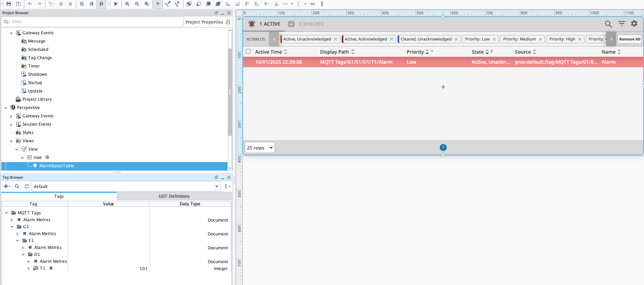Sort table by Display Path column
Screen dimensions: 644x285
[334, 52]
